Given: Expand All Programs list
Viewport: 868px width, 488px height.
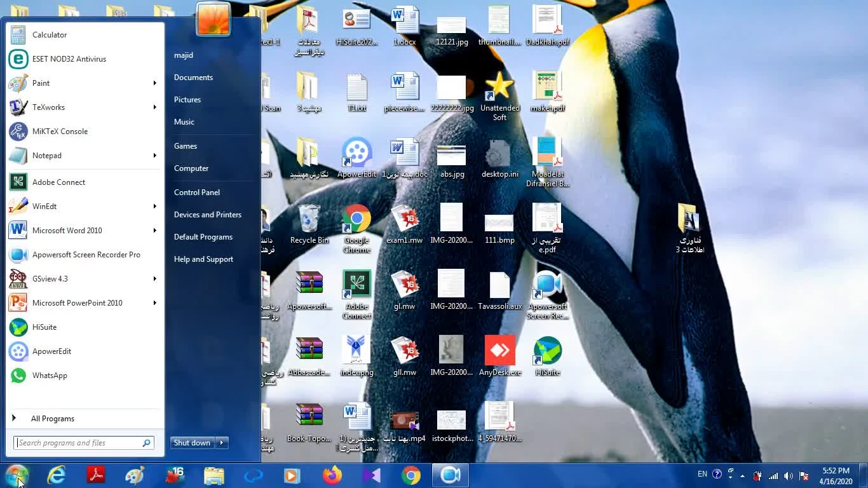Looking at the screenshot, I should pyautogui.click(x=52, y=419).
